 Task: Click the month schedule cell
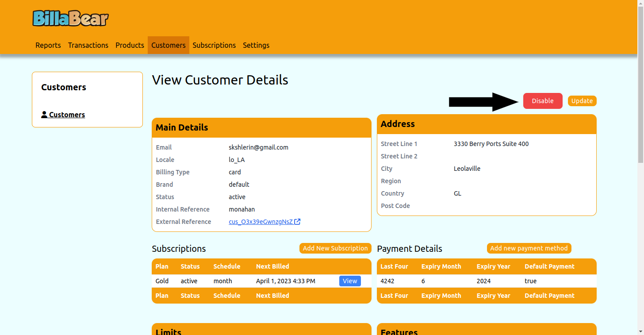[x=222, y=281]
